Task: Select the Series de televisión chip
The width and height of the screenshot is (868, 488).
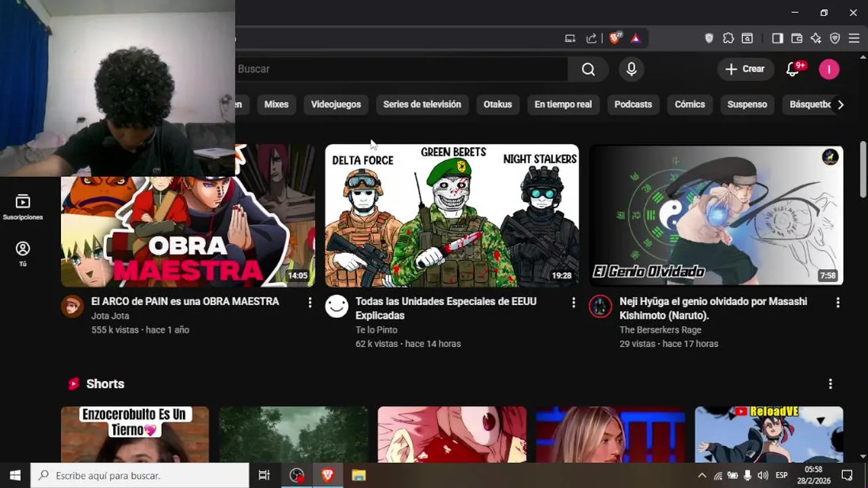Action: tap(422, 104)
